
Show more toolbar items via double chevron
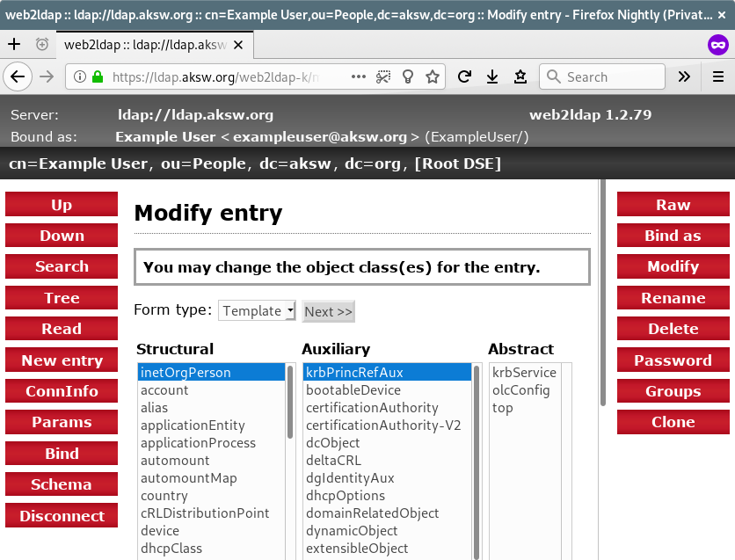coord(684,76)
